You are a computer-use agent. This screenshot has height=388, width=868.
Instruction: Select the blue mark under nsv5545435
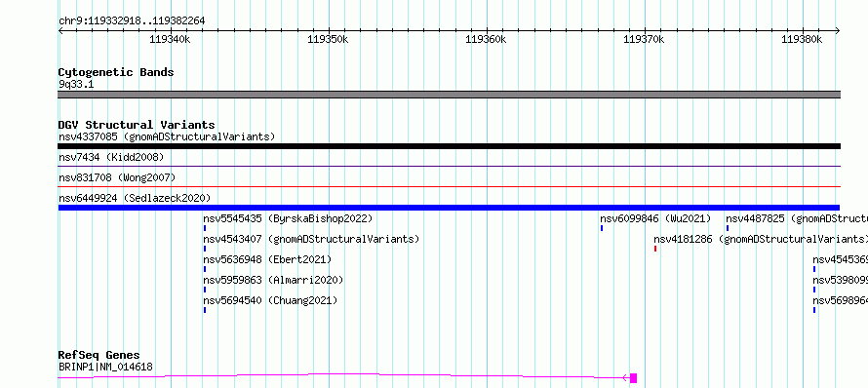[x=205, y=228]
